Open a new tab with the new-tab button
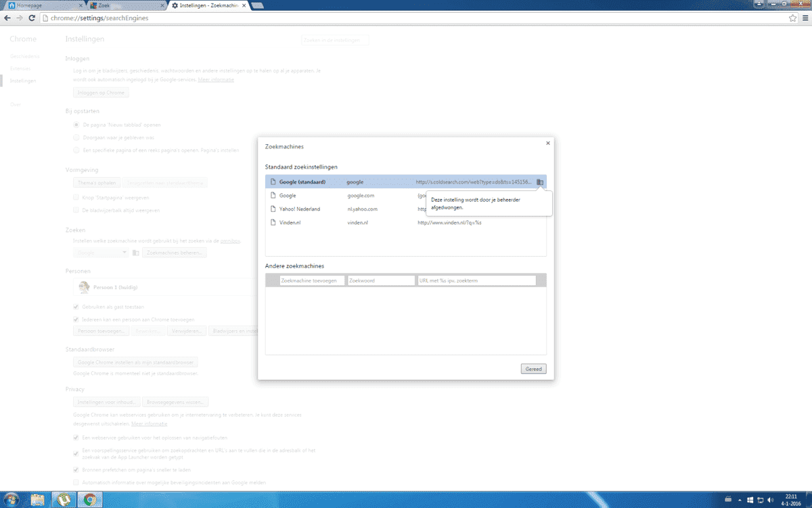Image resolution: width=812 pixels, height=508 pixels. point(258,5)
